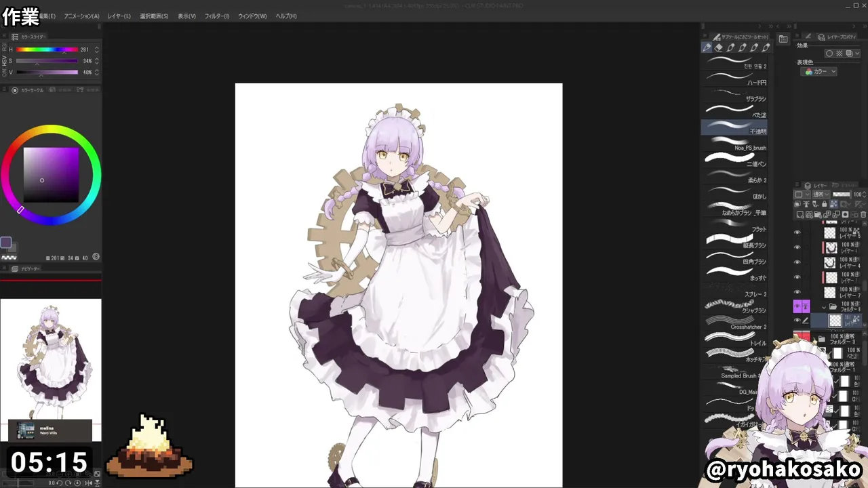The width and height of the screenshot is (868, 488).
Task: Click the main purple color swatch
Action: pos(5,242)
